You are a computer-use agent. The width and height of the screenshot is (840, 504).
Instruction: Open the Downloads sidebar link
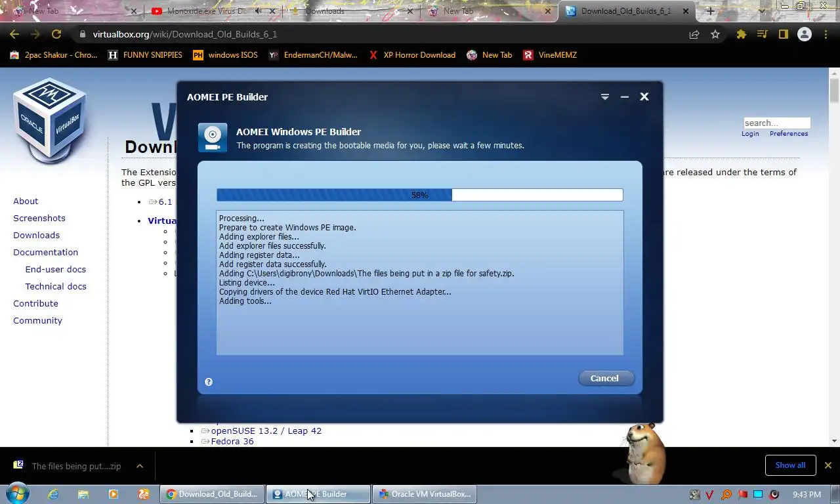tap(36, 235)
